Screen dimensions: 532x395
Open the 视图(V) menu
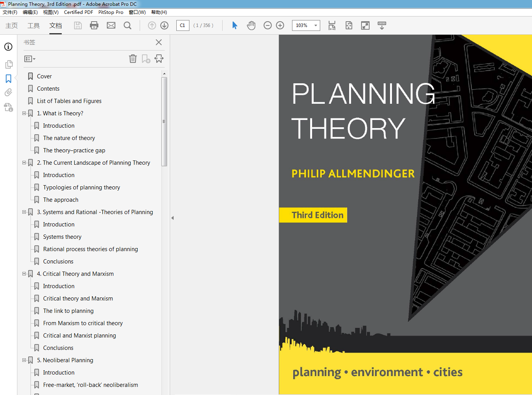tap(51, 12)
